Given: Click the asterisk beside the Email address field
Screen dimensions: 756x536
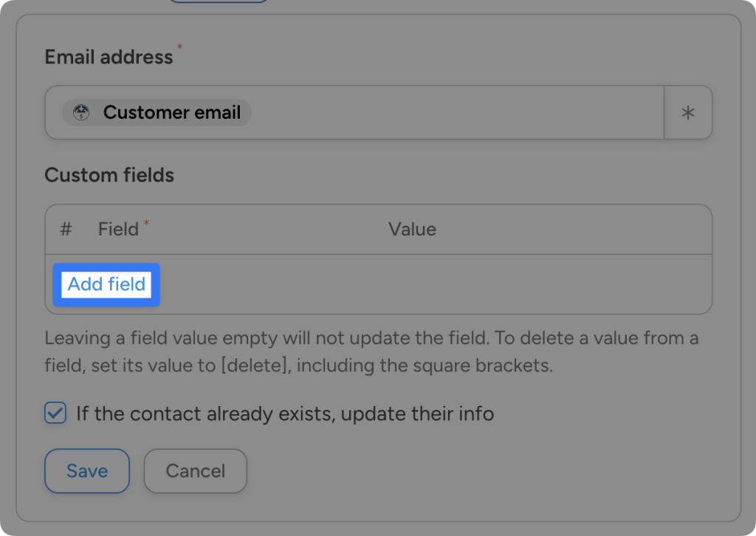Looking at the screenshot, I should [687, 112].
